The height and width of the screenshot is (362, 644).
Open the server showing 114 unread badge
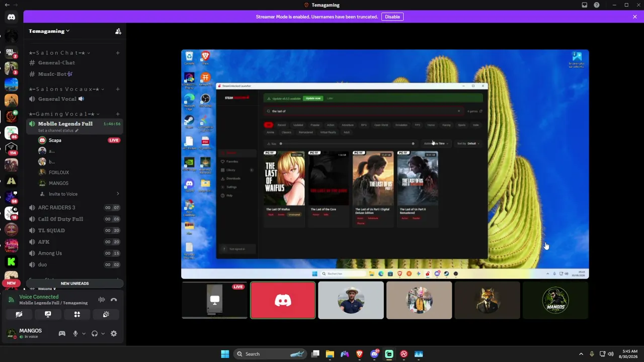pyautogui.click(x=11, y=148)
